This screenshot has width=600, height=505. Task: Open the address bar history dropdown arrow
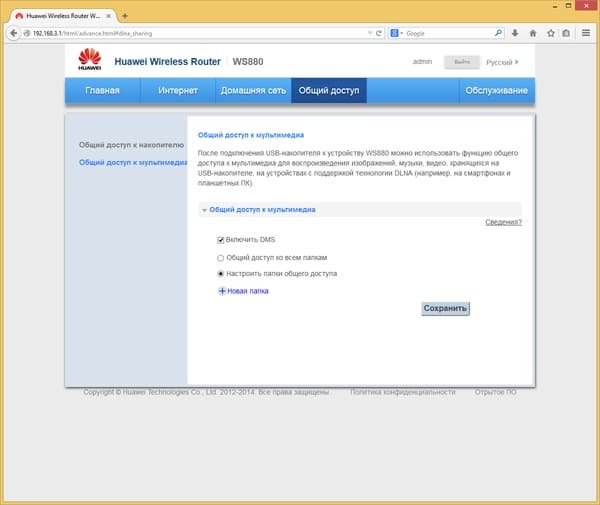pyautogui.click(x=370, y=33)
